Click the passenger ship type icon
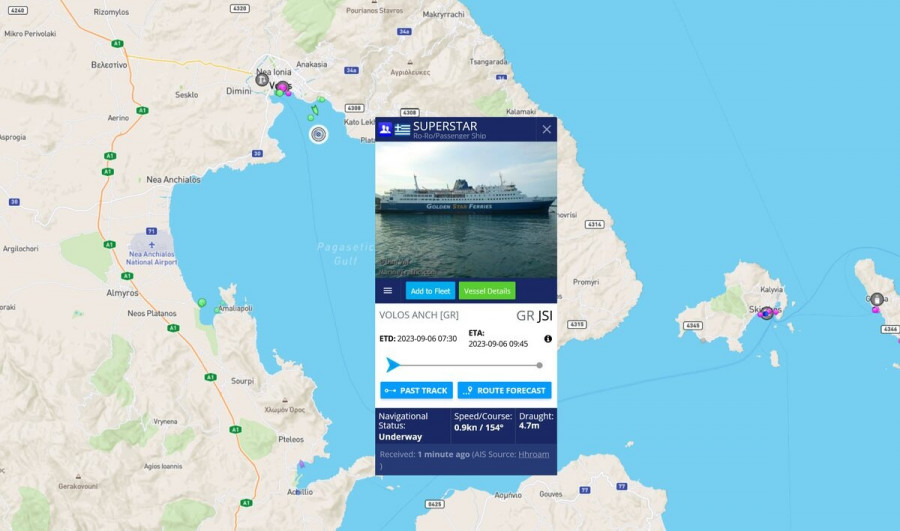 [x=385, y=129]
